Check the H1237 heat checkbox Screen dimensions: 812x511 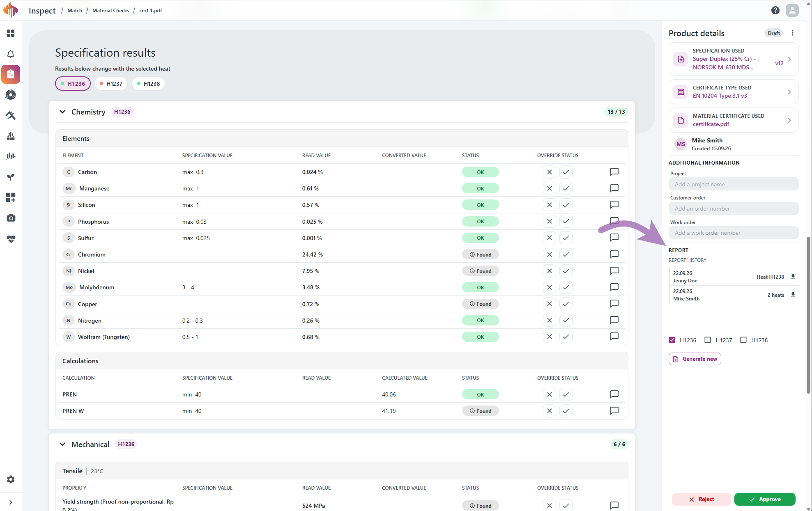click(708, 340)
